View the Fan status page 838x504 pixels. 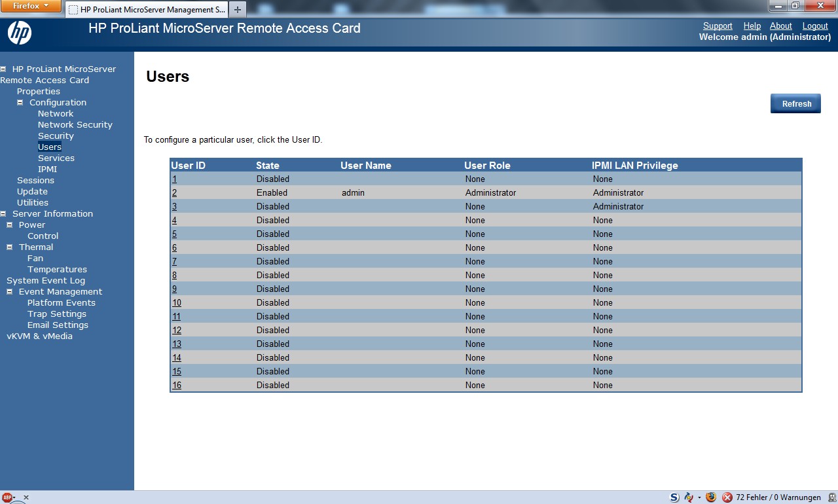point(35,258)
